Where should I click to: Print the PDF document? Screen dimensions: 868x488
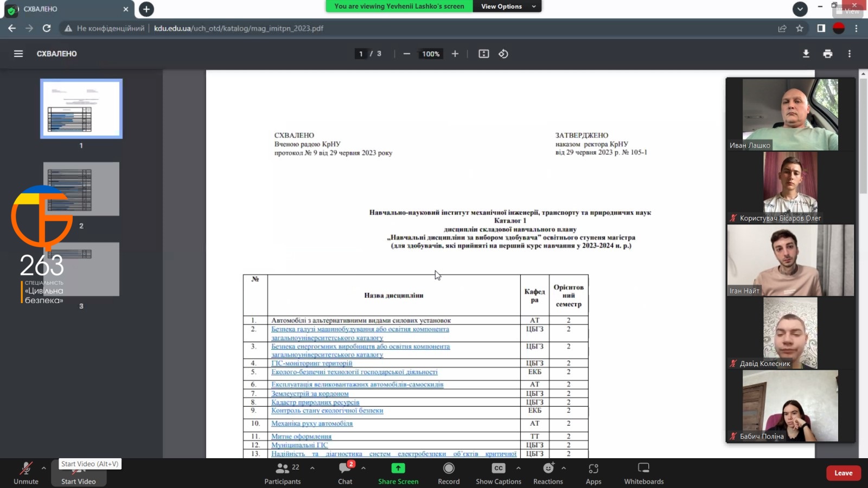tap(828, 54)
